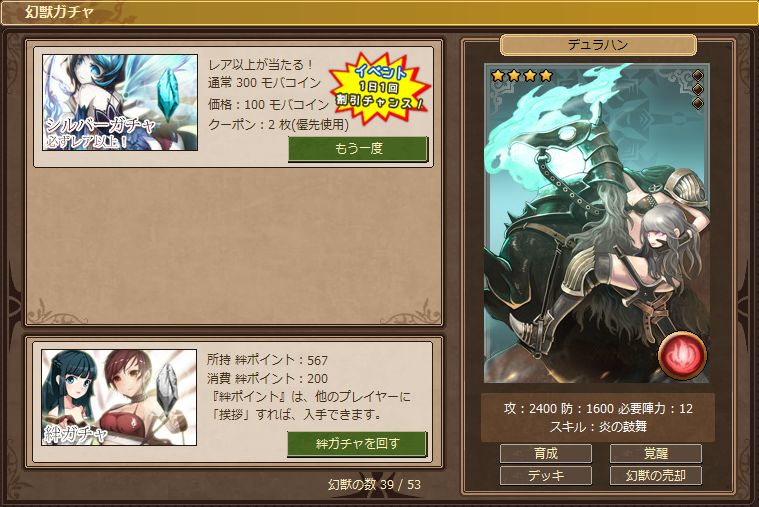This screenshot has height=507, width=759.
Task: Click the デュラハン card name plate
Action: [x=598, y=45]
